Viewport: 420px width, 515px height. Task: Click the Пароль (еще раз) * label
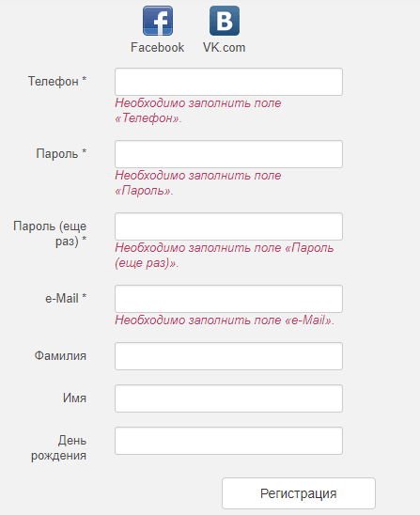pos(50,233)
